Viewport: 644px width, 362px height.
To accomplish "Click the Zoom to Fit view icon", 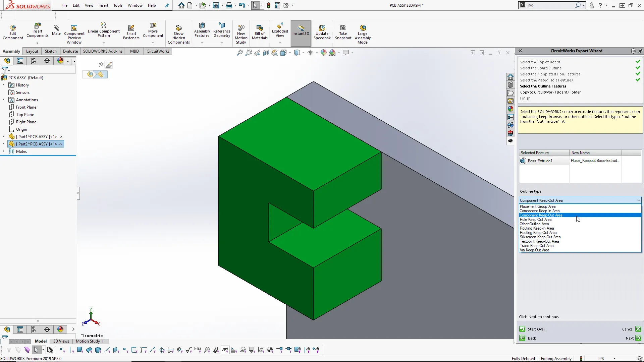I will click(240, 53).
